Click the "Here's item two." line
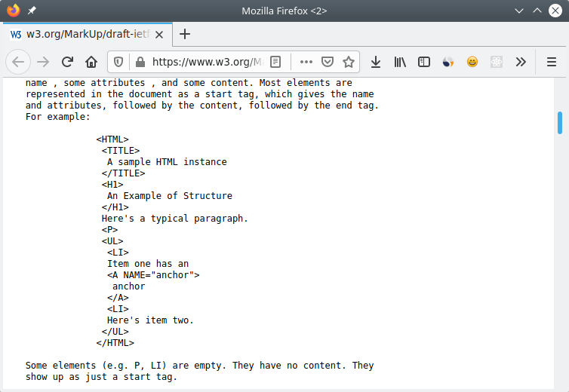 pyautogui.click(x=150, y=320)
